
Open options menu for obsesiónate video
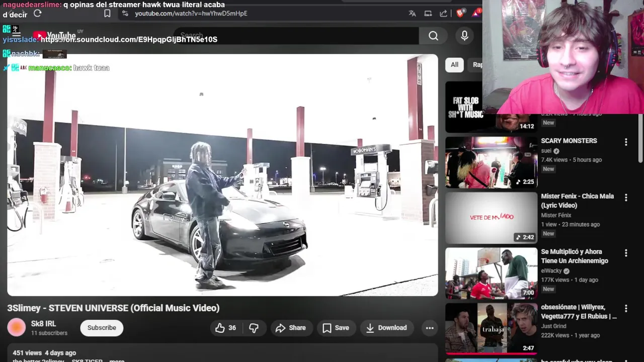(626, 308)
